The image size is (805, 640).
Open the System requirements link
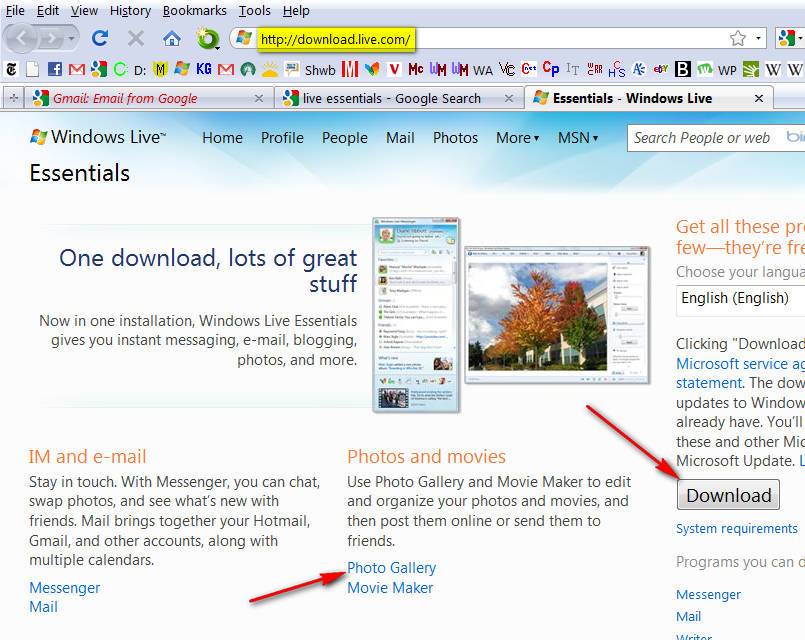click(737, 529)
